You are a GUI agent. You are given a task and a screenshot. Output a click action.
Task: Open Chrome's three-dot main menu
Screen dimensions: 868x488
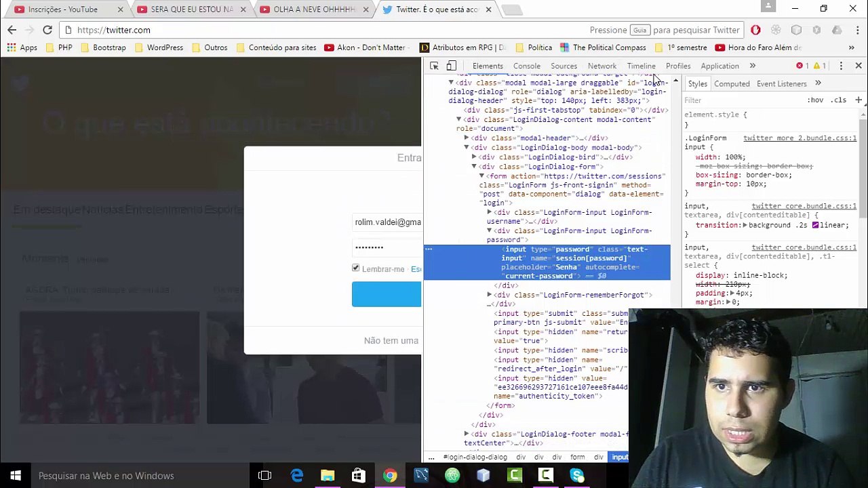point(857,30)
